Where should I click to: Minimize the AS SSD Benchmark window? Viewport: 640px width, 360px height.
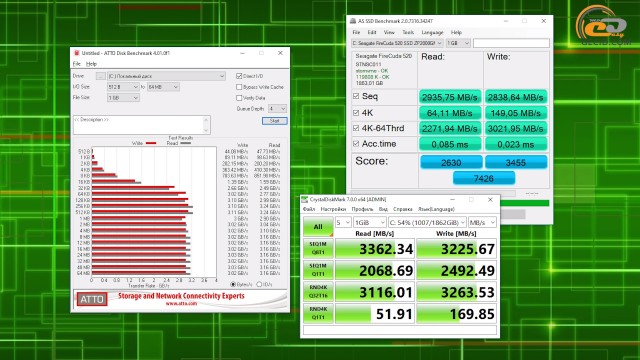[506, 21]
